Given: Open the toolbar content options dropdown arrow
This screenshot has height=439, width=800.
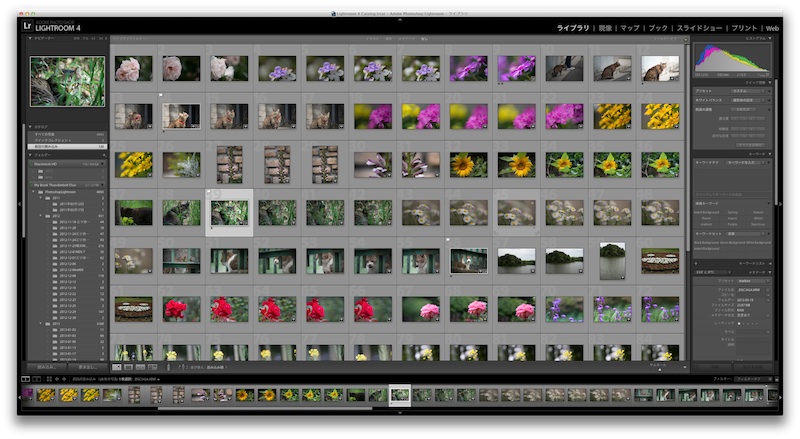Looking at the screenshot, I should (685, 367).
